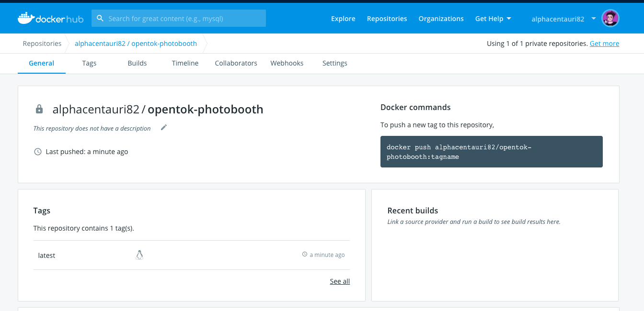Click 'This repository does not have a description' text

pos(92,128)
